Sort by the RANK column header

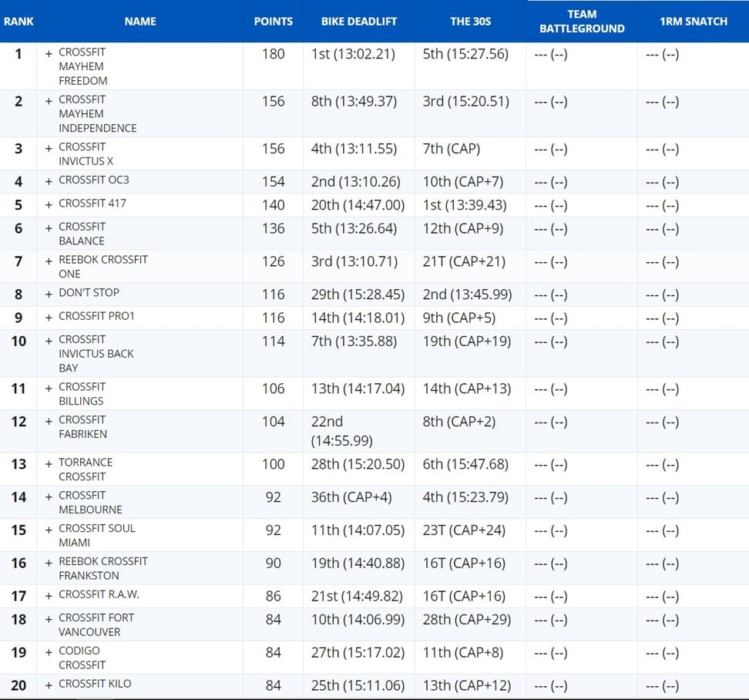point(18,22)
